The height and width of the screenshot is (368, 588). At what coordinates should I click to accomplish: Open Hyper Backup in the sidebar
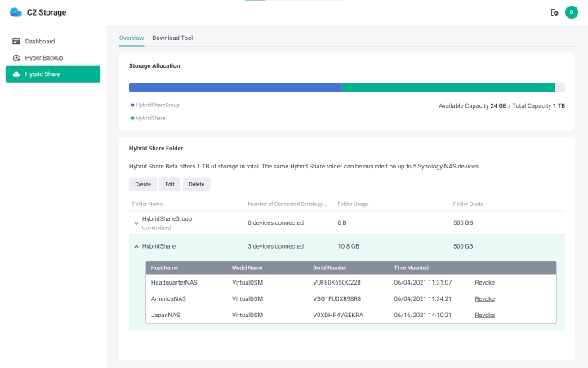53,58
